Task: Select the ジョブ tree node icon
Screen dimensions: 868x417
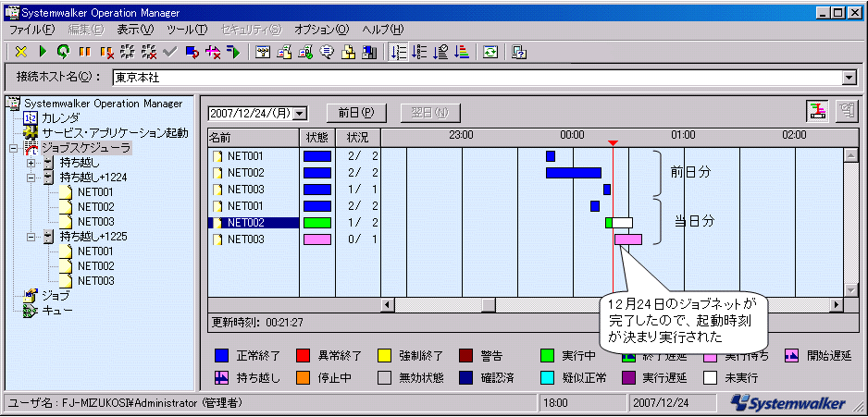Action: pyautogui.click(x=30, y=295)
